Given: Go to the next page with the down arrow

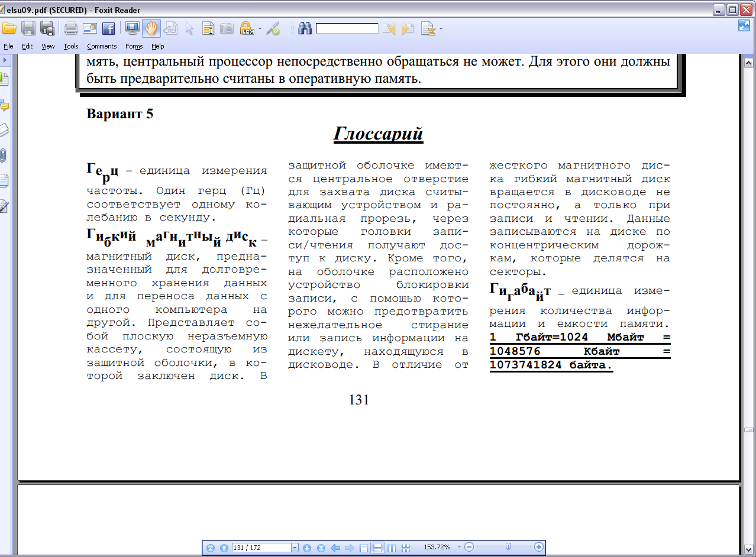Looking at the screenshot, I should (x=307, y=548).
